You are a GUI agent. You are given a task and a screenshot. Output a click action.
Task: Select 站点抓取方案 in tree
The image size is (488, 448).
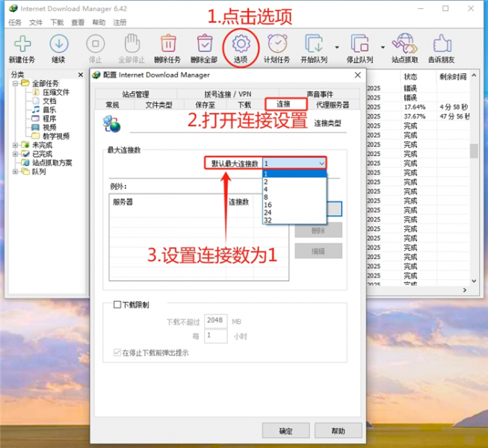point(52,163)
